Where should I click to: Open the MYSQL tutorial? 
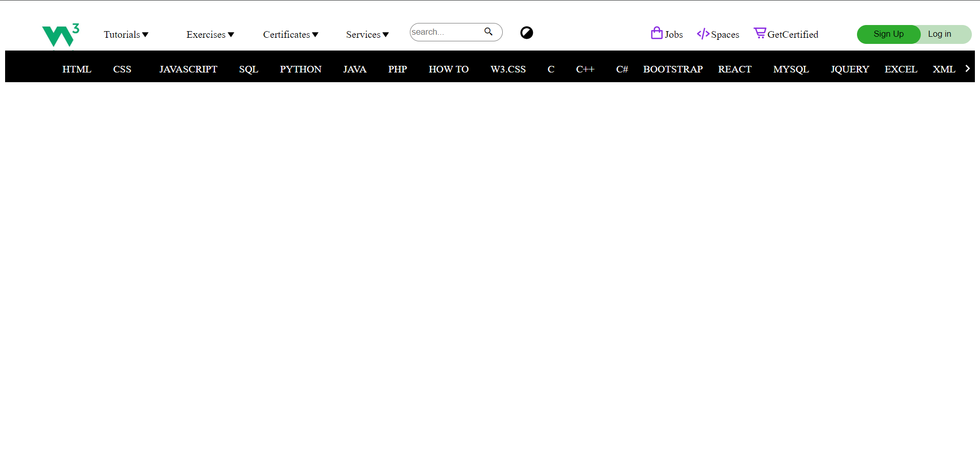pos(791,69)
